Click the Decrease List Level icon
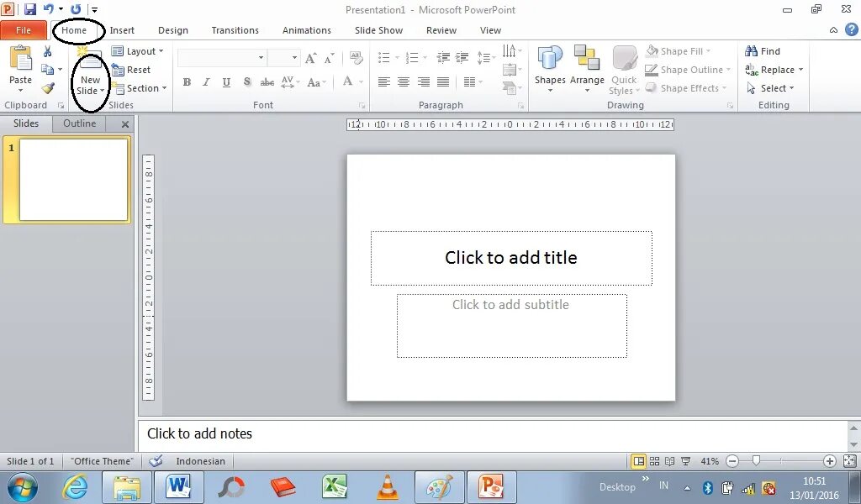Image resolution: width=861 pixels, height=504 pixels. (x=443, y=58)
